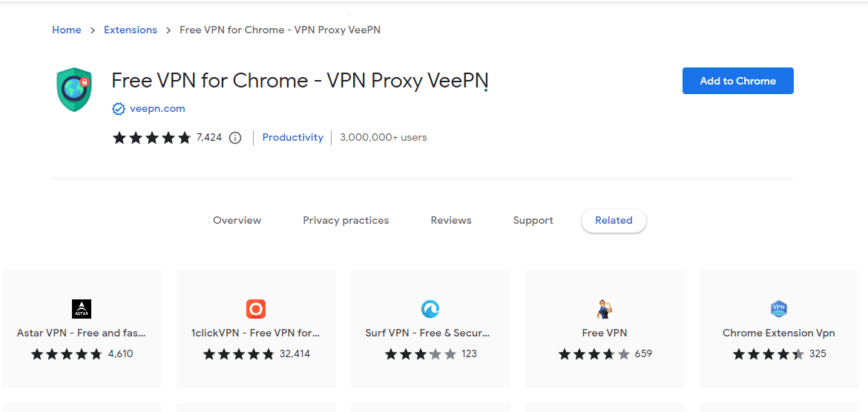Click the verified publisher badge icon

pos(119,109)
